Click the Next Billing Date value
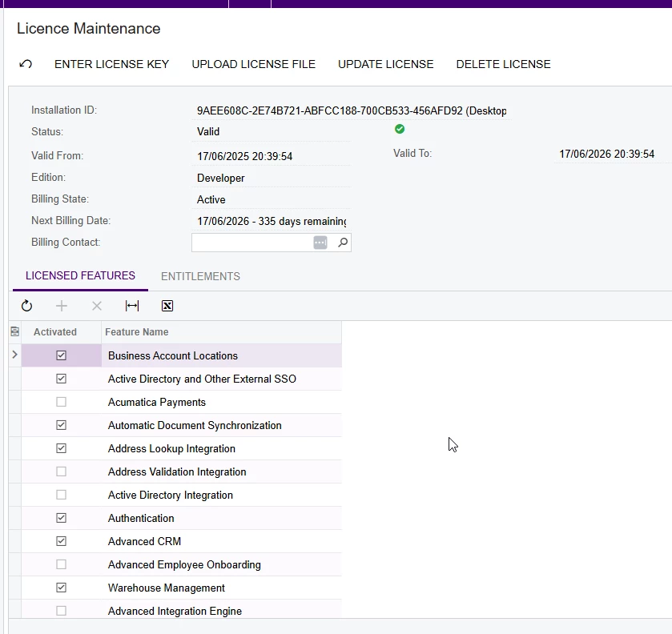 pos(272,222)
